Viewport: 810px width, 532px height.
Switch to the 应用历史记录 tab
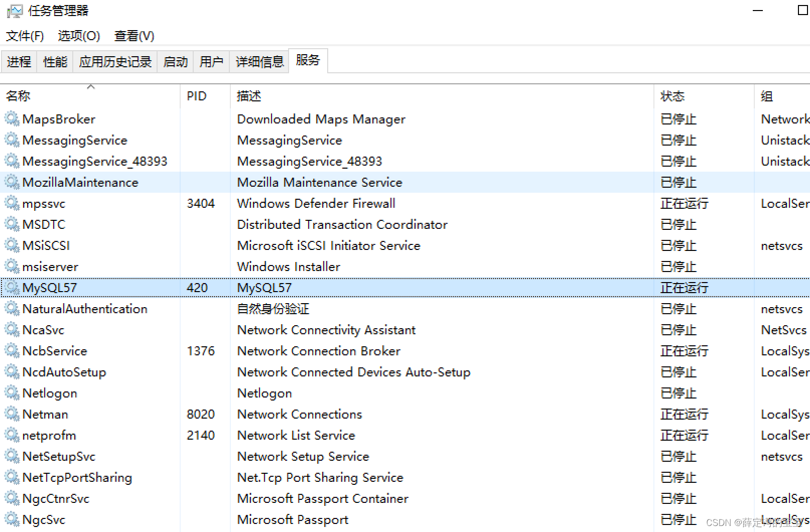click(115, 61)
